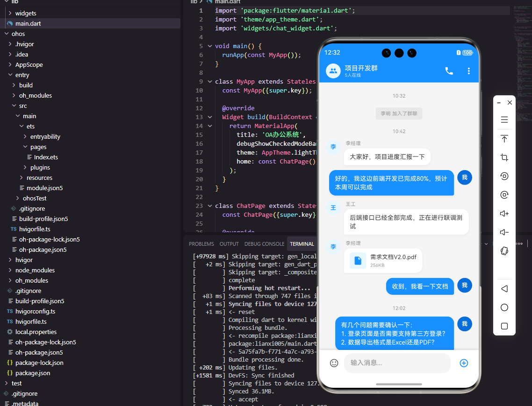The width and height of the screenshot is (532, 406).
Task: Rotate emulator screen clockwise
Action: (504, 195)
